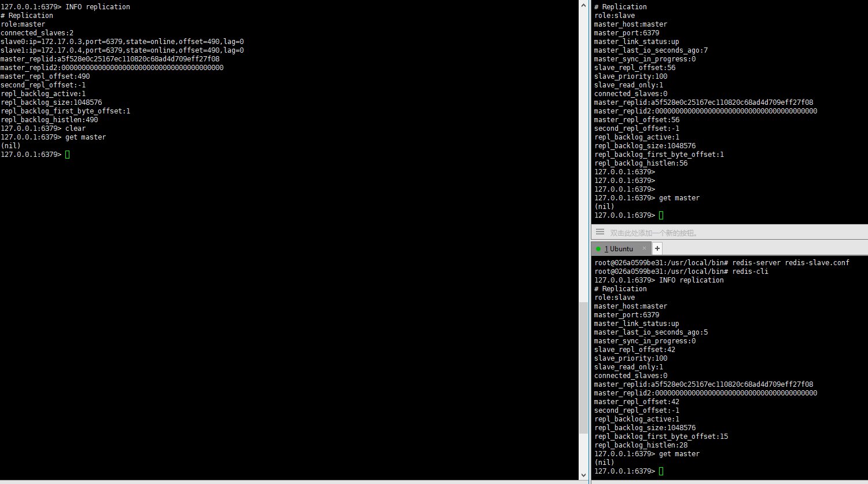Click the prompt cursor in the bottom terminal pane
868x484 pixels.
click(x=660, y=471)
